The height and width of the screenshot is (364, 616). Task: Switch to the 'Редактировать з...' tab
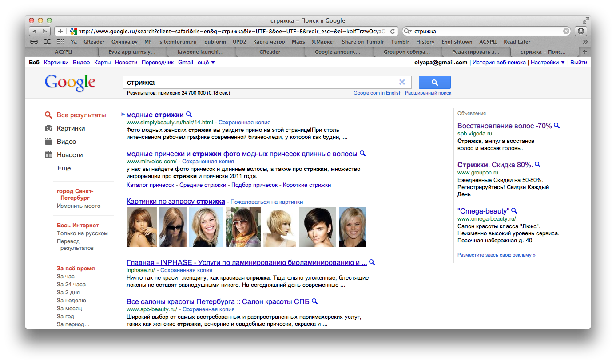coord(476,52)
